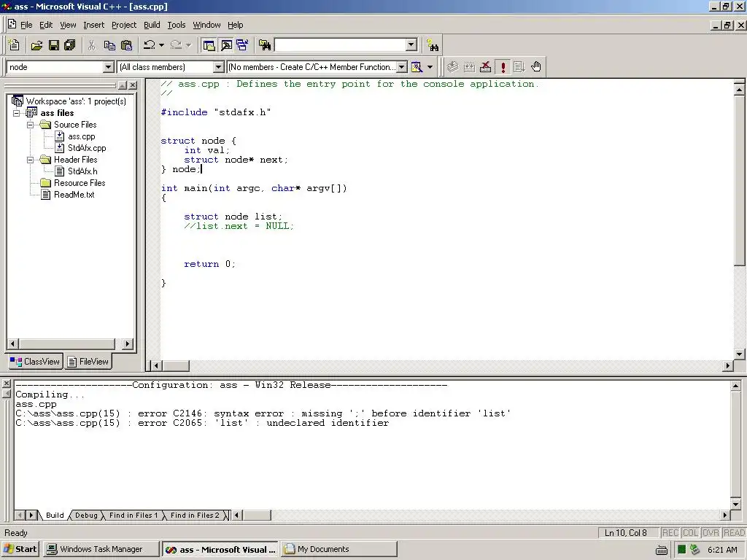Click the Redo arrow icon

click(x=177, y=45)
